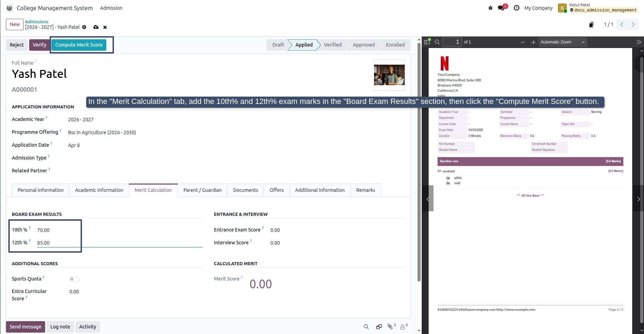Click the chatter search icon
The image size is (644, 334).
pyautogui.click(x=366, y=327)
